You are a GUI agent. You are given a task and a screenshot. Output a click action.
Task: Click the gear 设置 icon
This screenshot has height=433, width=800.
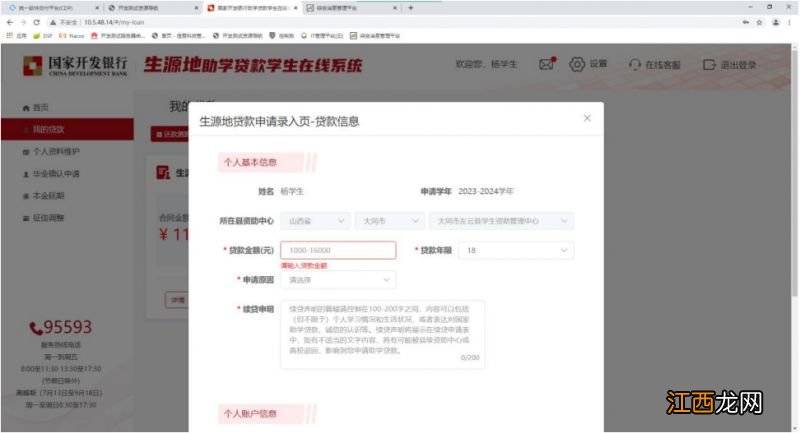(x=577, y=64)
